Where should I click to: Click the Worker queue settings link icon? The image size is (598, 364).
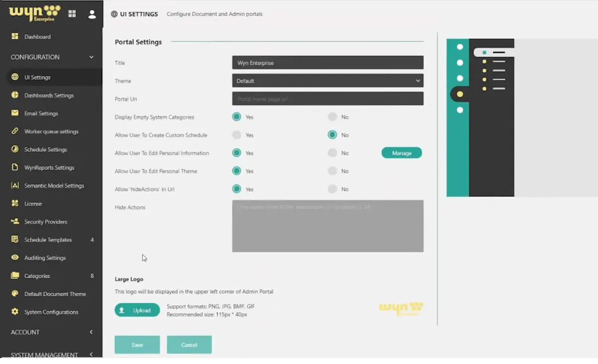tap(15, 131)
